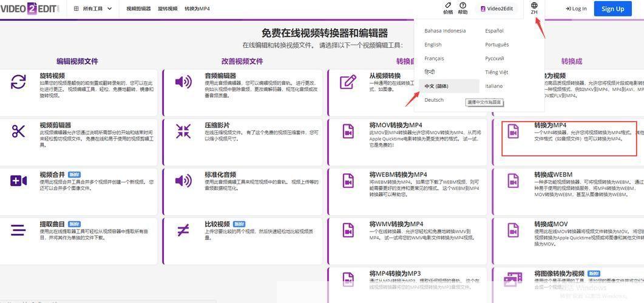Click the Video2Edit header button

(497, 8)
